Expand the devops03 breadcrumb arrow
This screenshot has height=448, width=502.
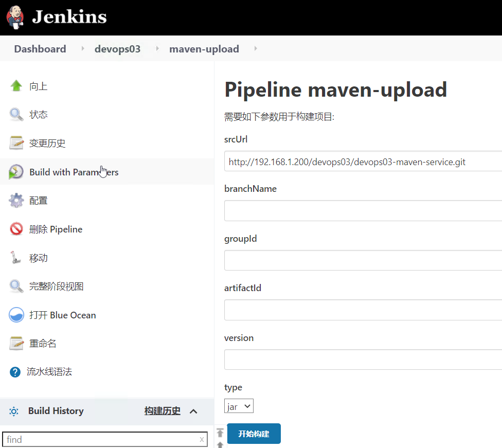tap(157, 48)
